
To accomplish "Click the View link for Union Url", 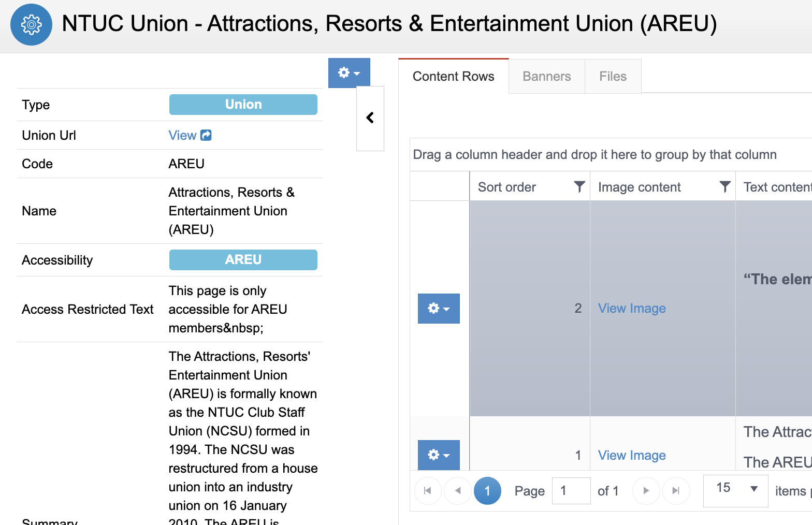I will click(x=182, y=135).
